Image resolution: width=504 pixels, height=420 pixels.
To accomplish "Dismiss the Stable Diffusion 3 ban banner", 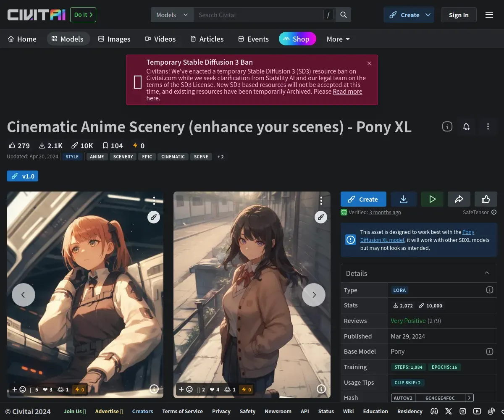I will (369, 63).
